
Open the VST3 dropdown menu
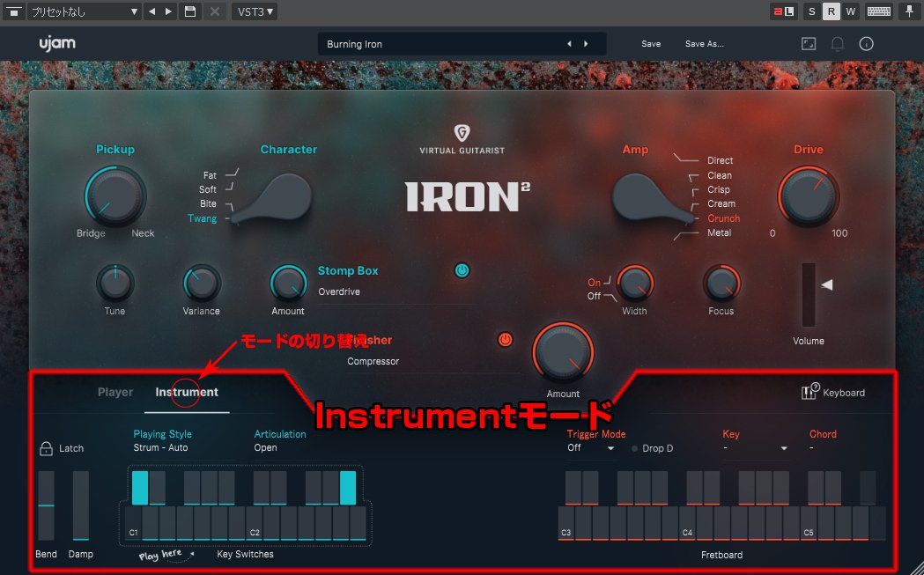tap(255, 11)
